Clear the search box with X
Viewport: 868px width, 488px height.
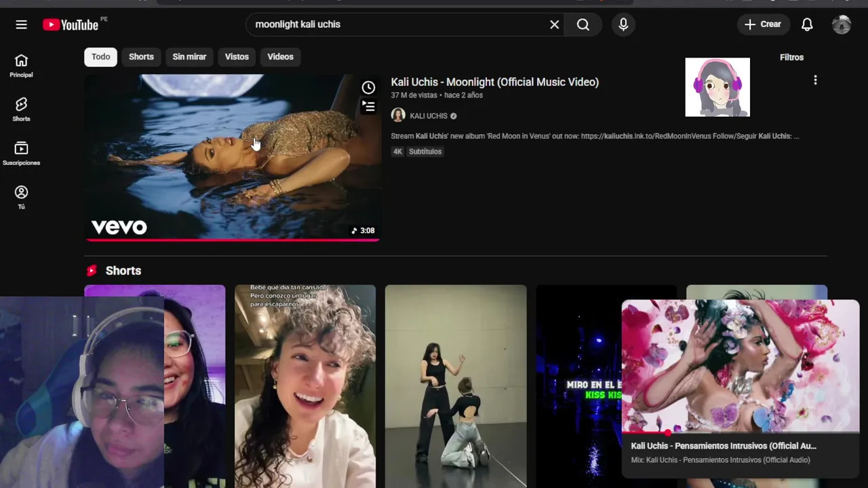click(554, 24)
